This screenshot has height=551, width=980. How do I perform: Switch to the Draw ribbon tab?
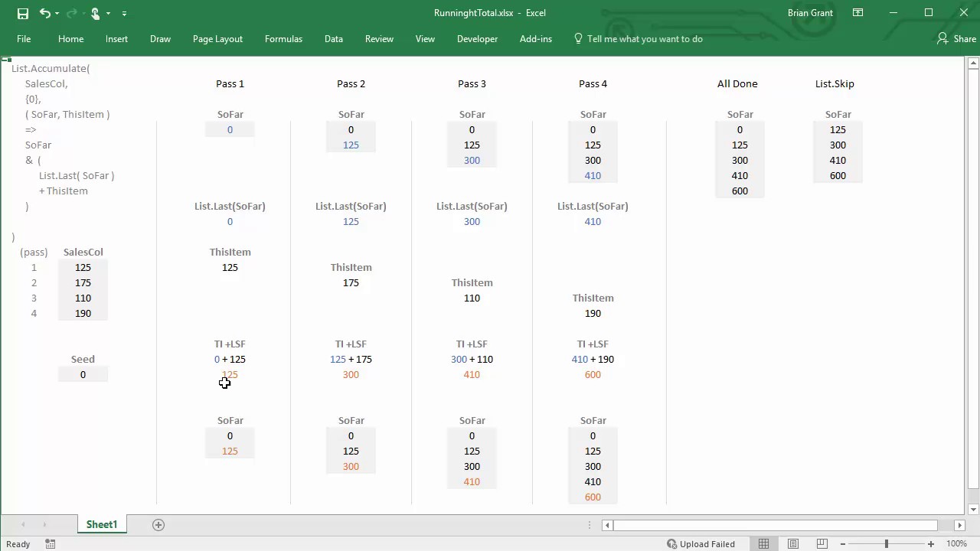[x=160, y=39]
